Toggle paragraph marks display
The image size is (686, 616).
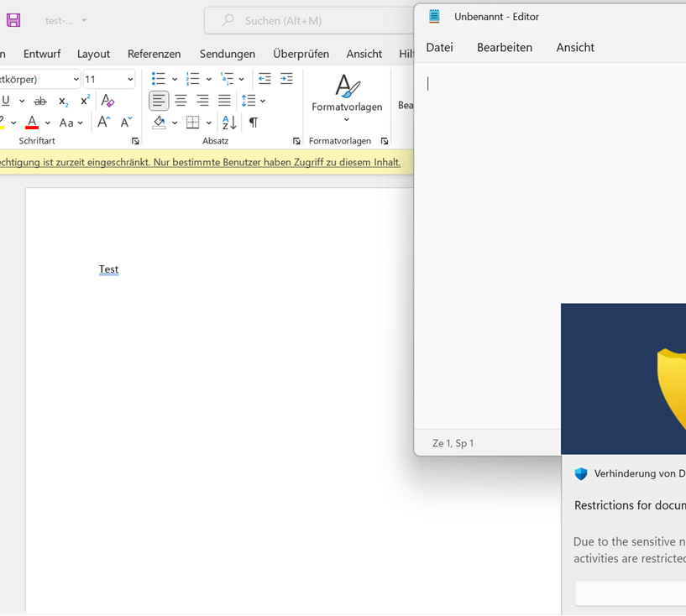[254, 123]
